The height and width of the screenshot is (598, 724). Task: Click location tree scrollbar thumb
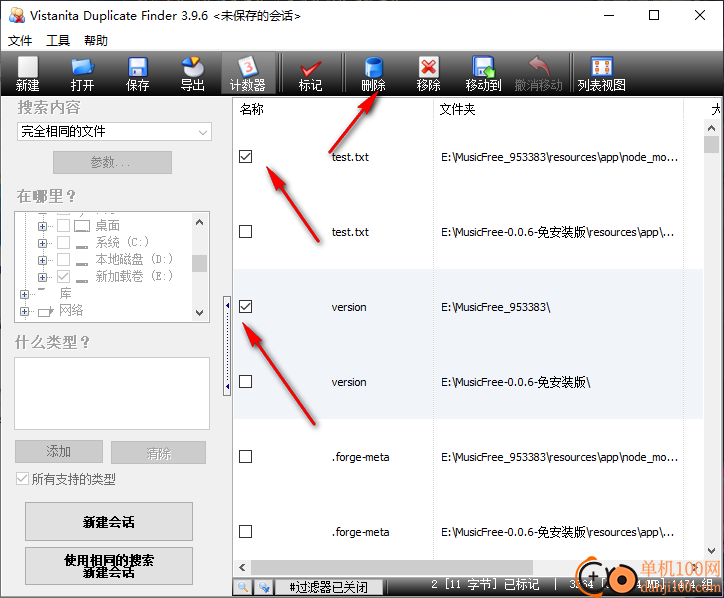click(x=199, y=263)
